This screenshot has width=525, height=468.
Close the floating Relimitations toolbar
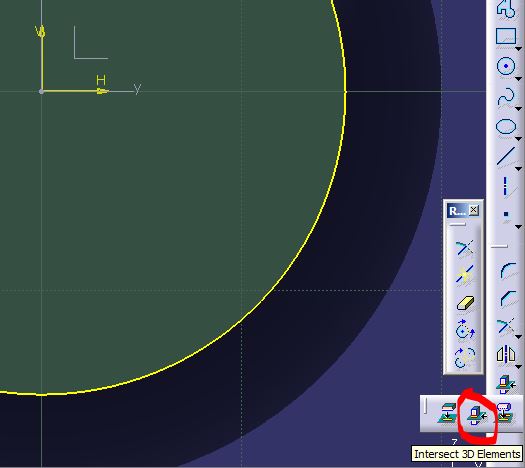click(473, 210)
